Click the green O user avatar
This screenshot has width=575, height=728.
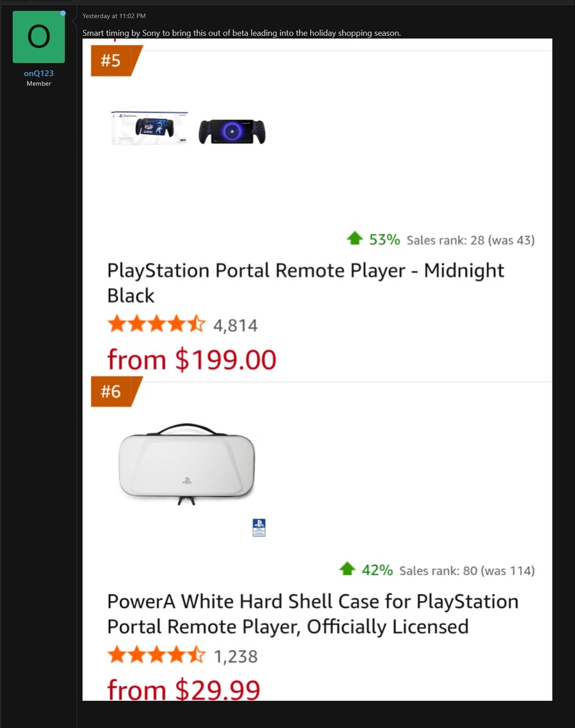coord(38,37)
